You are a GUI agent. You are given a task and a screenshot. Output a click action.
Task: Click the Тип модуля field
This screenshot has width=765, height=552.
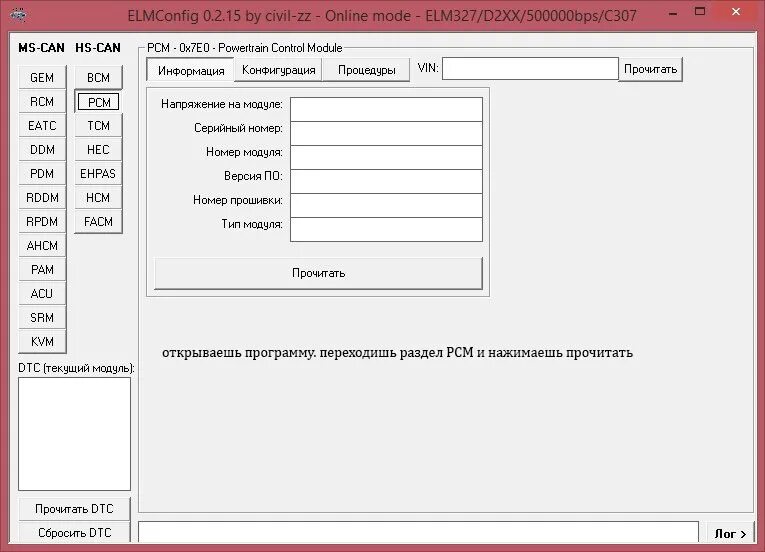(x=386, y=229)
